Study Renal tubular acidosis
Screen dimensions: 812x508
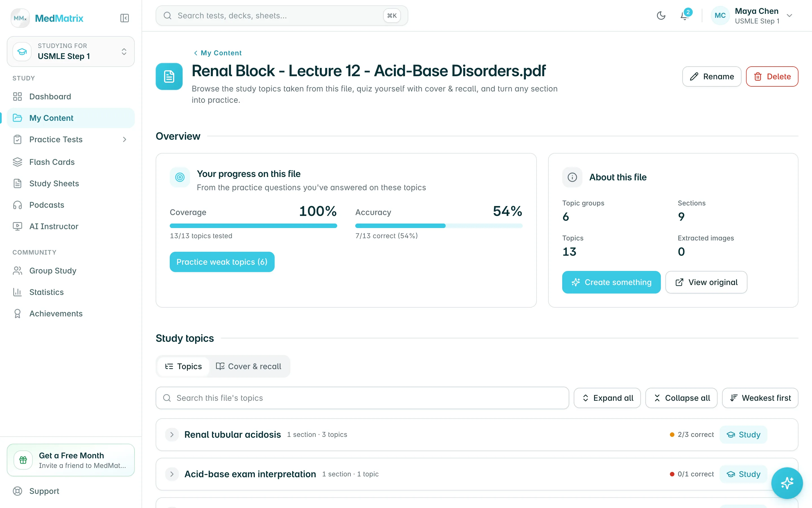click(x=743, y=434)
